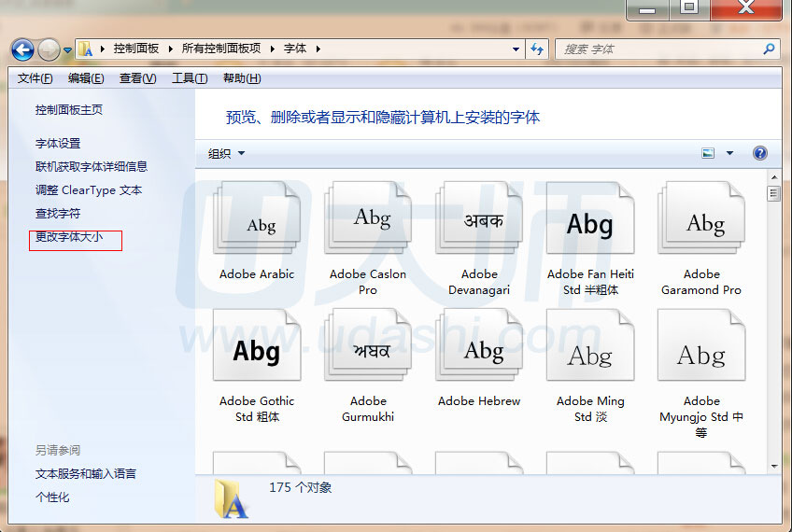
Task: Select the Adobe Gurmukhi font icon
Action: coord(367,350)
